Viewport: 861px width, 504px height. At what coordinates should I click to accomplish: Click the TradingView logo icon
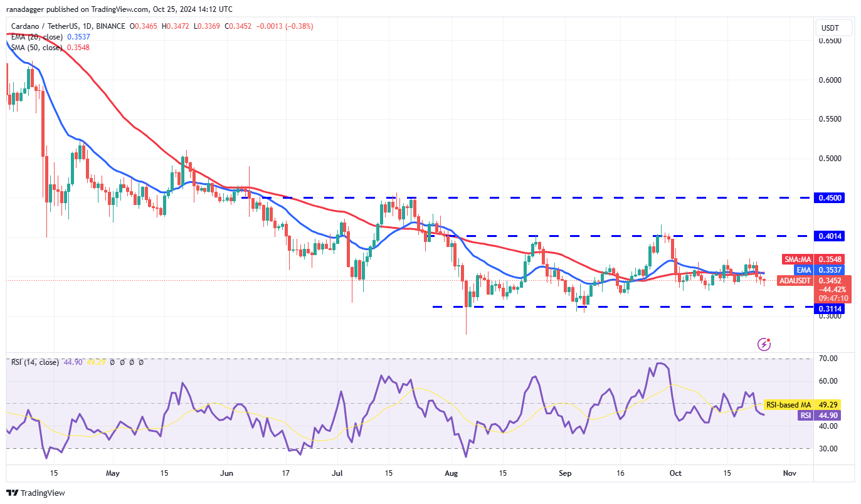tap(13, 493)
